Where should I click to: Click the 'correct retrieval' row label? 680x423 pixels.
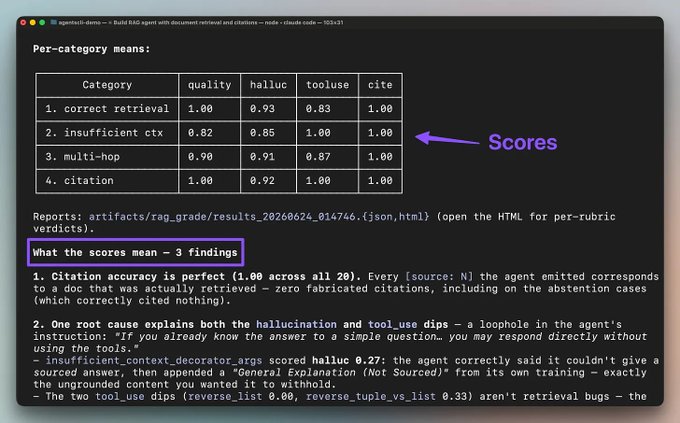[x=116, y=109]
